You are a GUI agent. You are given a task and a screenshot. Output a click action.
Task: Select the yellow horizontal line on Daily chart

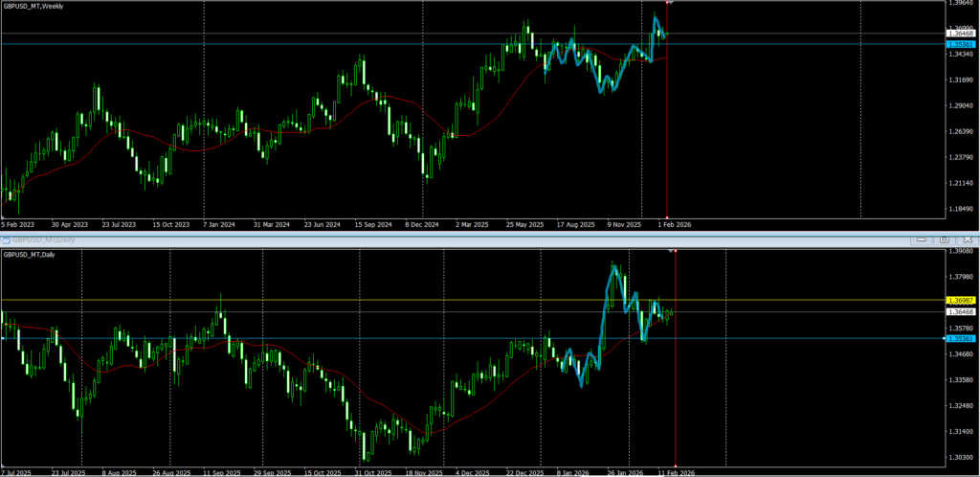(287, 301)
